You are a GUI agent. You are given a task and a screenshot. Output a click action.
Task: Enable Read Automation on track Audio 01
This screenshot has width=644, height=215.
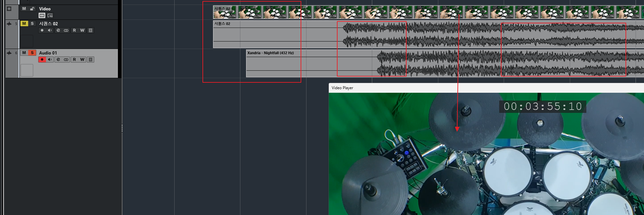(75, 59)
